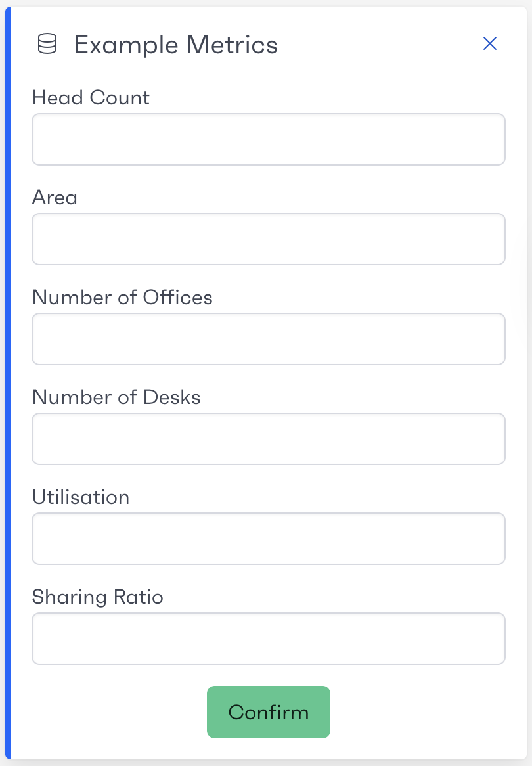Click the Number of Desks label
This screenshot has height=766, width=532.
pyautogui.click(x=116, y=397)
